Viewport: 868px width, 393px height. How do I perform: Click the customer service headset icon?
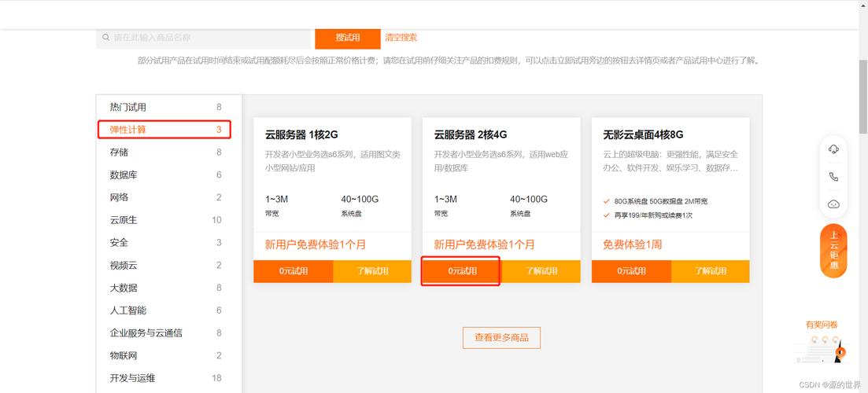coord(833,149)
